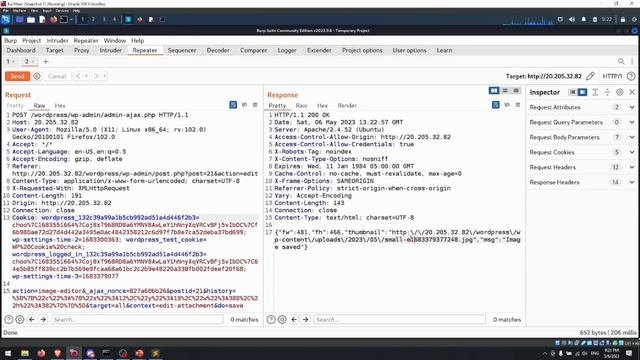Image resolution: width=640 pixels, height=360 pixels.
Task: Close the Inspector panel
Action: pyautogui.click(x=632, y=92)
